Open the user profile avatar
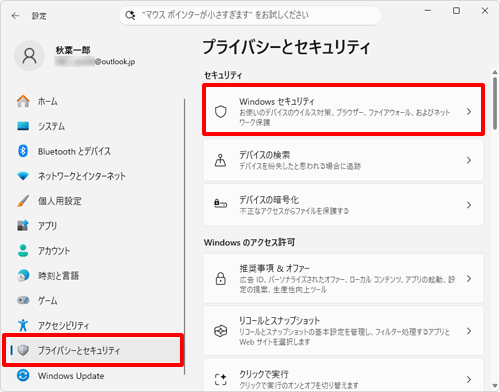The image size is (500, 392). (x=29, y=56)
